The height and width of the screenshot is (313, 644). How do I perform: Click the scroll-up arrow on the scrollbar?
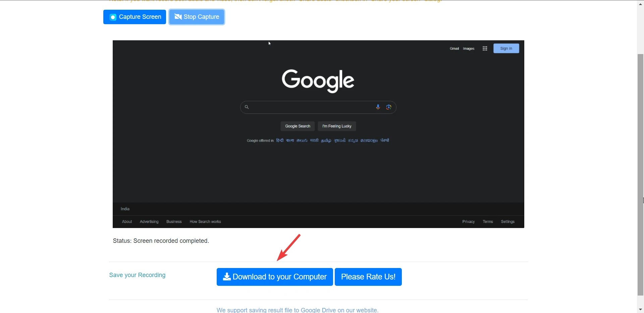(x=640, y=4)
